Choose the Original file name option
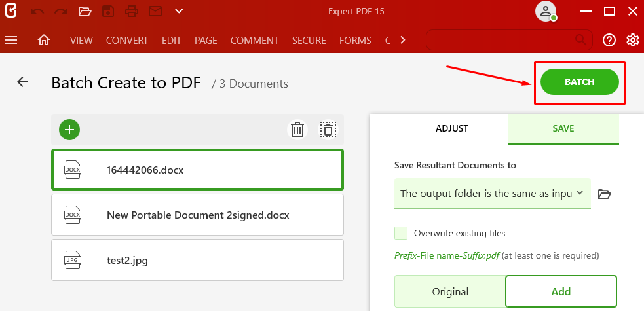The height and width of the screenshot is (311, 644). click(450, 292)
